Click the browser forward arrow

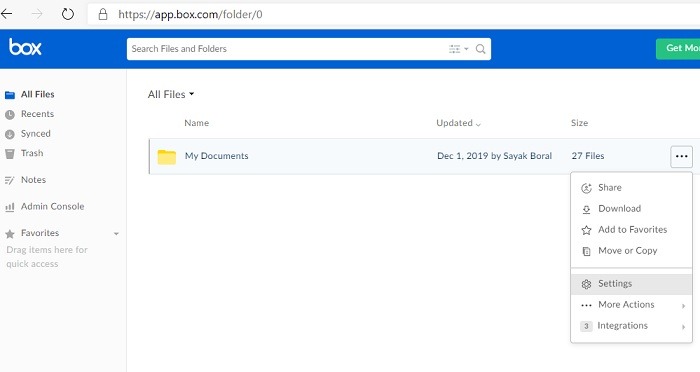point(37,14)
